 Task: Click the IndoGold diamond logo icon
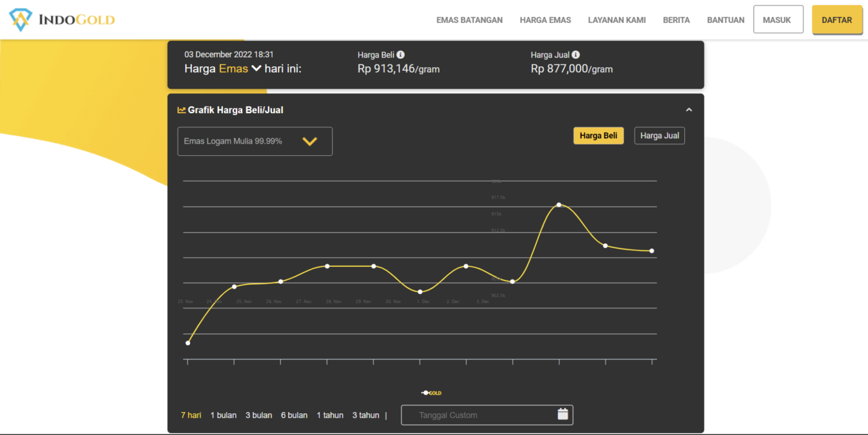[20, 20]
